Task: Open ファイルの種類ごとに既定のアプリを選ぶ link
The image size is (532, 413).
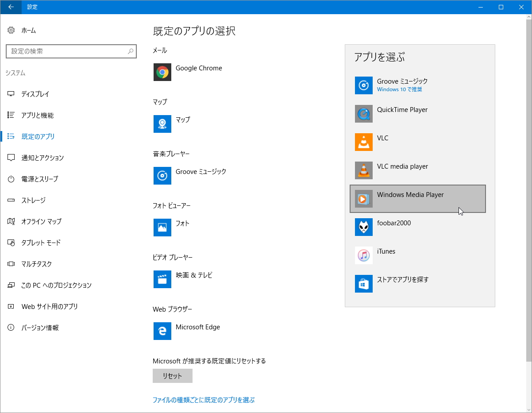Action: coord(204,400)
